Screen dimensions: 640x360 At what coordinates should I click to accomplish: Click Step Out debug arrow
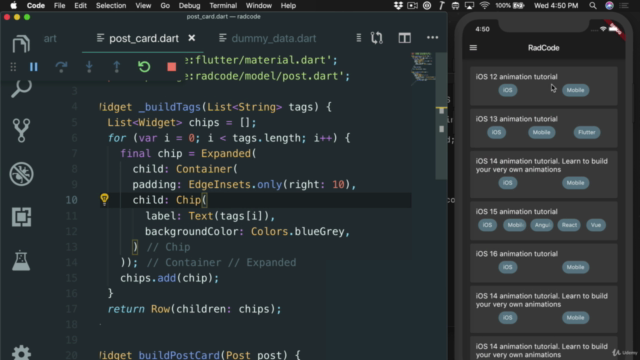pos(116,67)
